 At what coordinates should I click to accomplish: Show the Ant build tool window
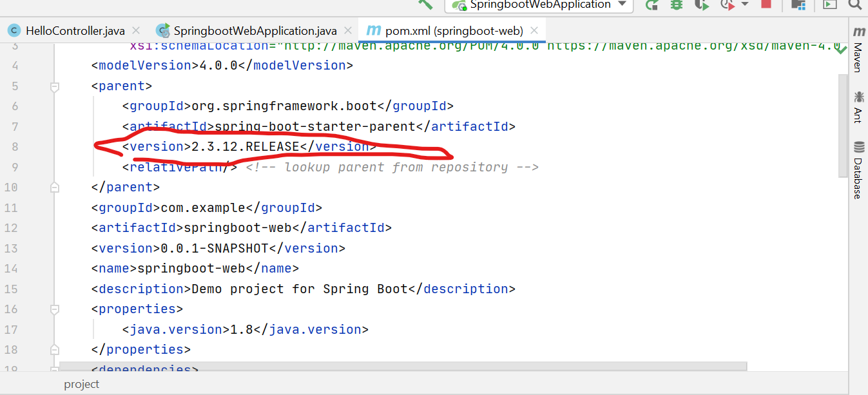(x=858, y=110)
